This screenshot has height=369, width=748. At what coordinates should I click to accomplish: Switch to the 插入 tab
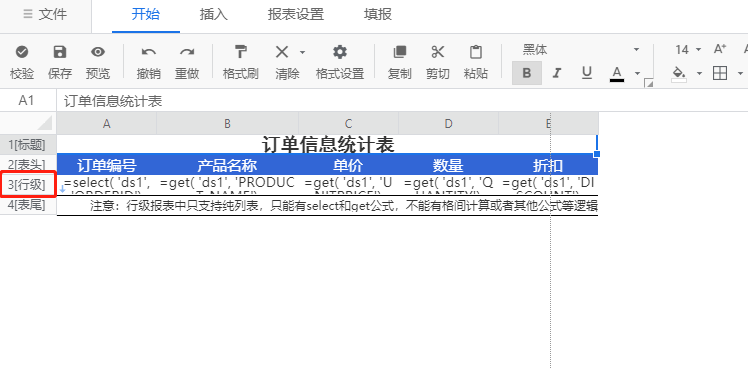tap(214, 14)
